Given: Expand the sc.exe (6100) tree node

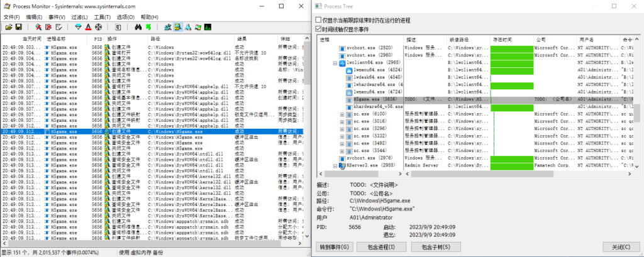Looking at the screenshot, I should (x=342, y=114).
